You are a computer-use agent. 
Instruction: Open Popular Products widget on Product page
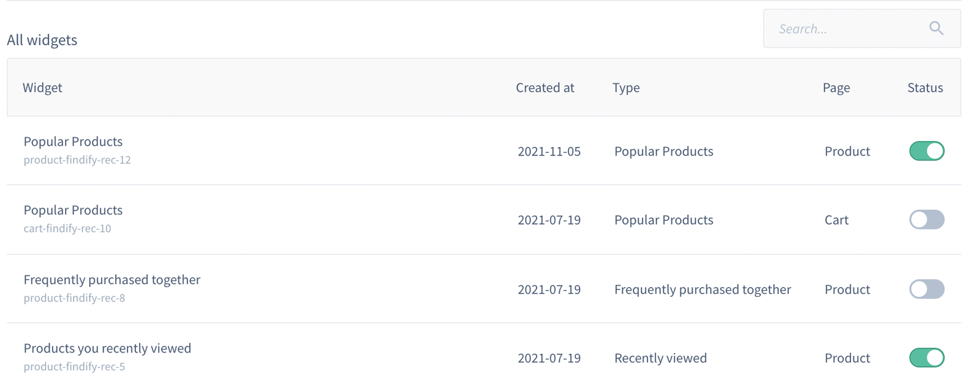(x=73, y=141)
